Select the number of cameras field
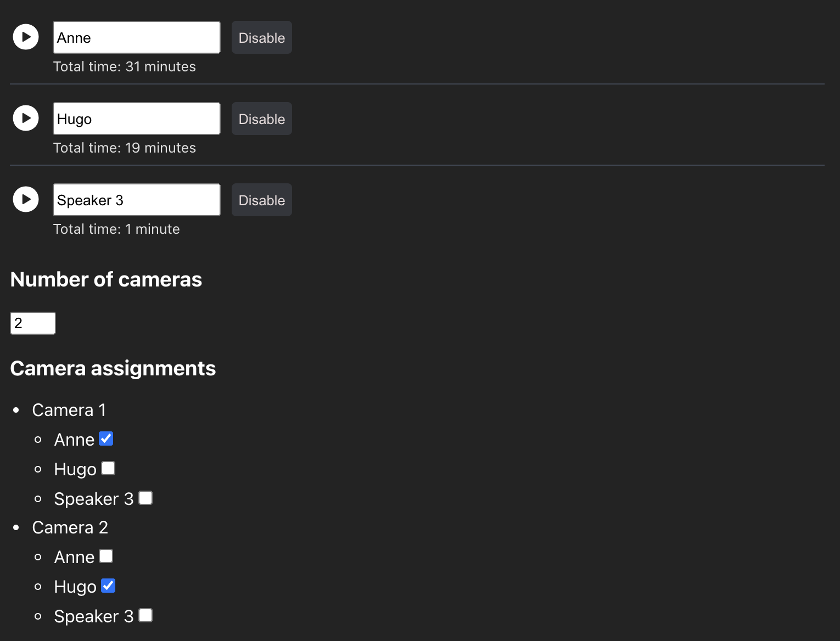Screen dimensions: 840x641 [x=32, y=323]
